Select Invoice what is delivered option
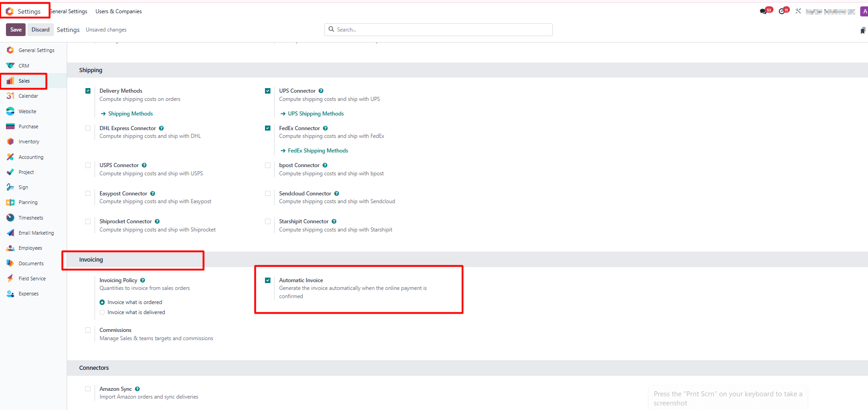The height and width of the screenshot is (410, 868). click(102, 312)
